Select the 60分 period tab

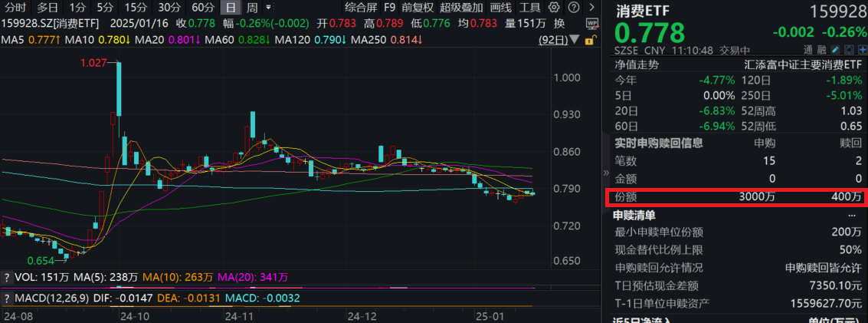point(202,8)
